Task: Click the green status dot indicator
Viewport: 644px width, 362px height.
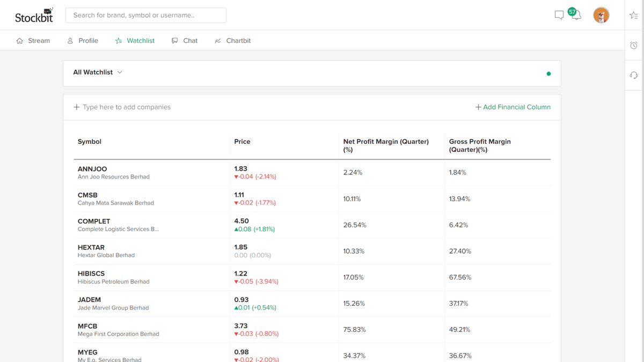Action: point(548,73)
